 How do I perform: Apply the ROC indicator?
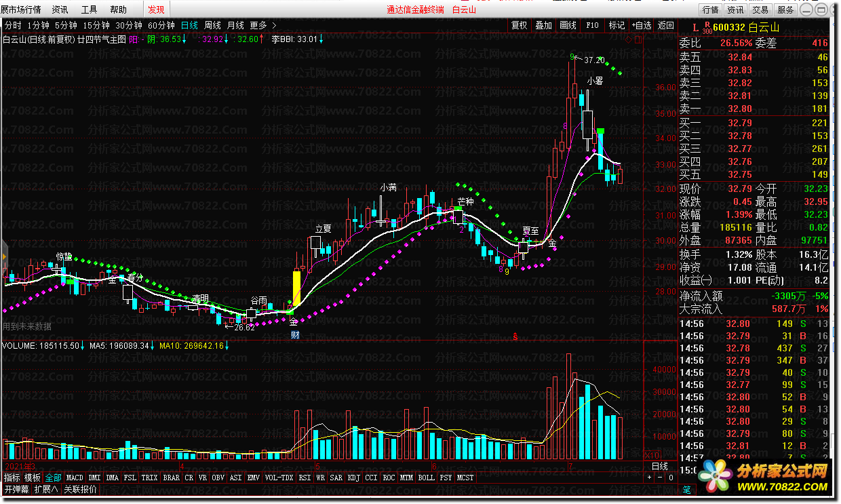click(x=389, y=478)
